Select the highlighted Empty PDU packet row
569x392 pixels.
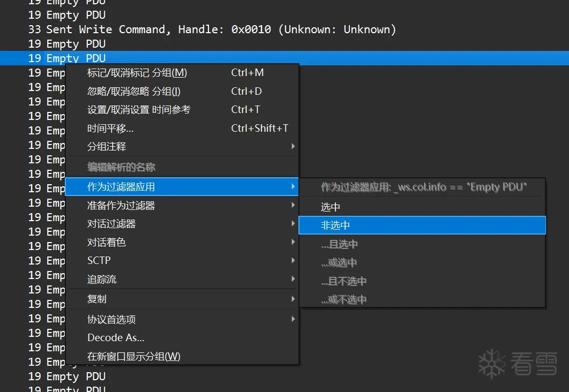(284, 58)
